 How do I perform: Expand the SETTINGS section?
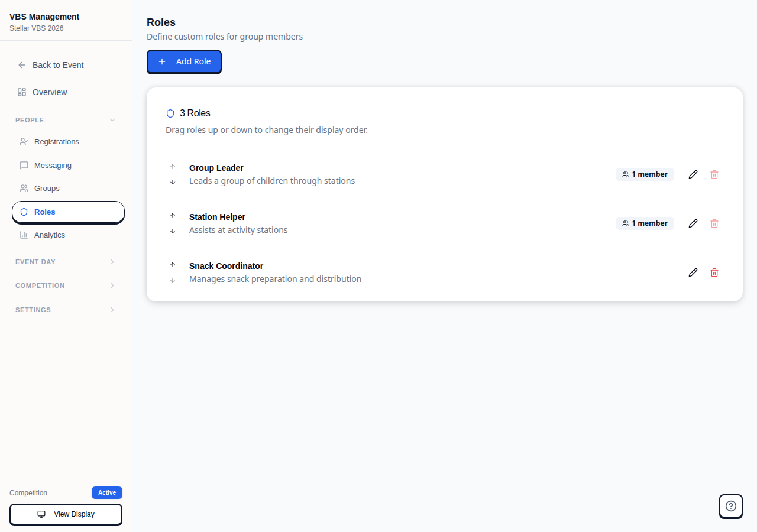112,309
